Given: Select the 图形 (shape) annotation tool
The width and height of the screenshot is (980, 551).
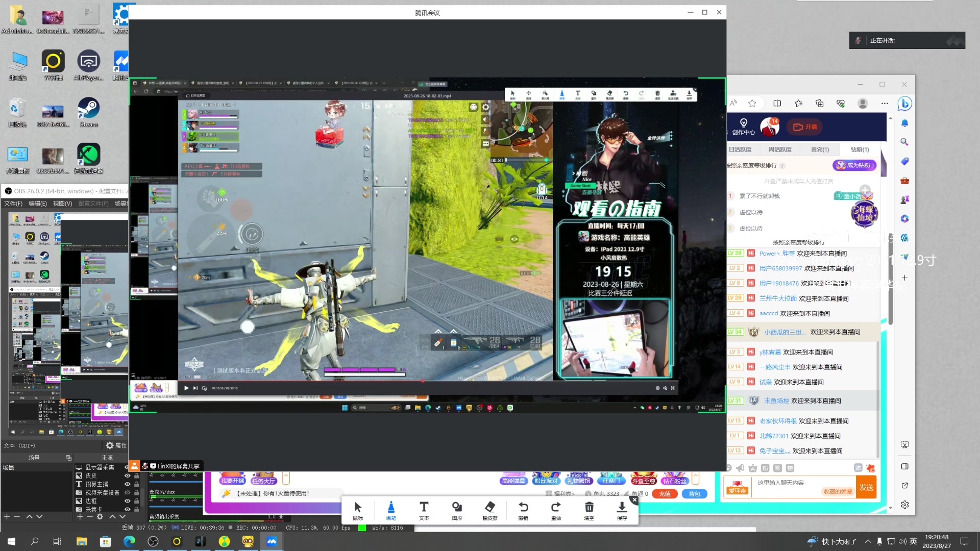Looking at the screenshot, I should [x=457, y=511].
